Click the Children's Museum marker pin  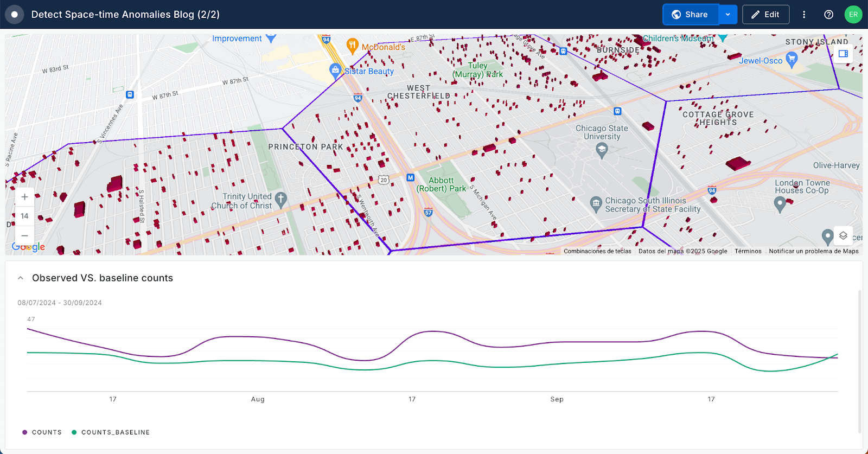[x=723, y=38]
